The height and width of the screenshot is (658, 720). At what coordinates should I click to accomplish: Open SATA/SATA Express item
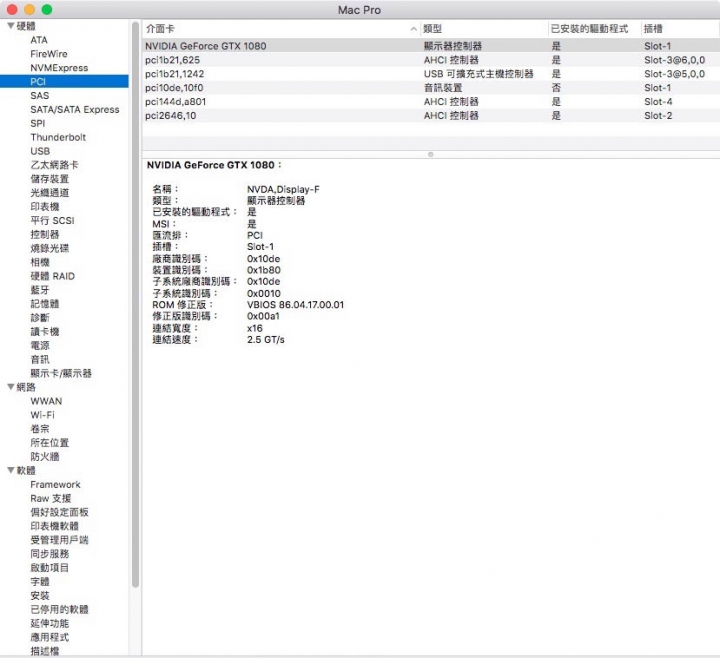coord(75,109)
